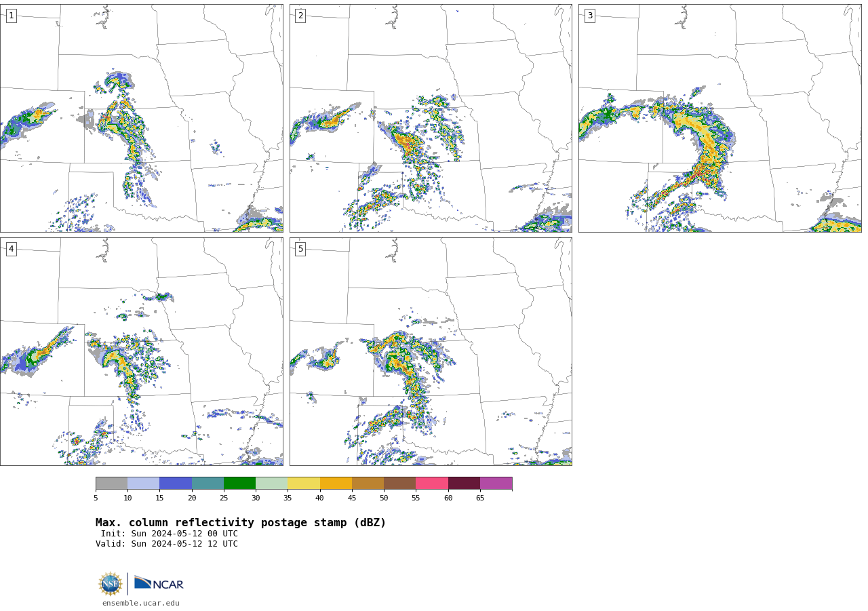Open ensemble member 1 reflectivity map
Image resolution: width=868 pixels, height=611 pixels.
point(142,118)
